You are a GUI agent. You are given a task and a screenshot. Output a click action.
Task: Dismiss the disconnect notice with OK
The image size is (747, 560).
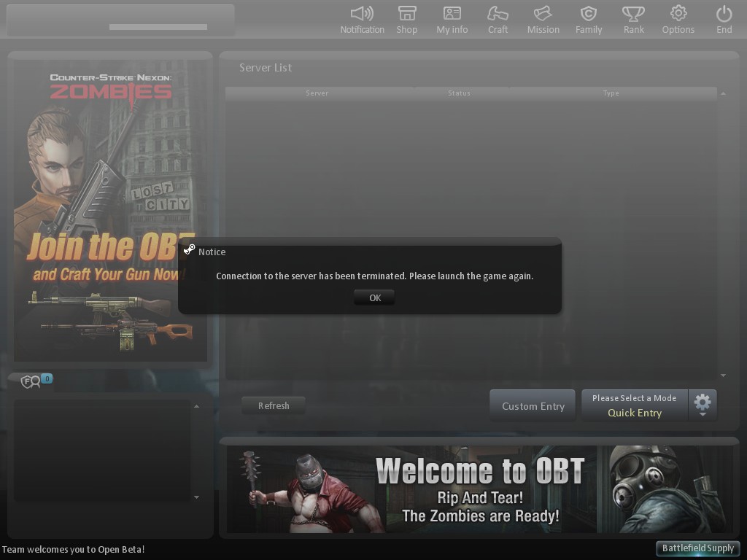point(374,297)
